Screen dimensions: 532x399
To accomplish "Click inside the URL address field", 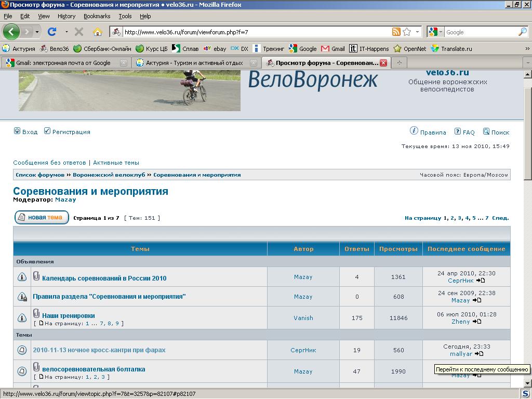I will pyautogui.click(x=255, y=32).
